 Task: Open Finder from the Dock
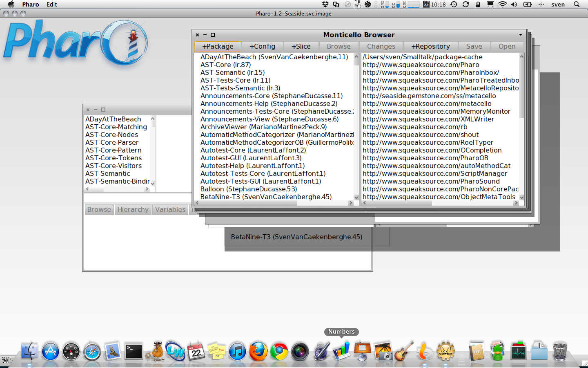tap(29, 351)
